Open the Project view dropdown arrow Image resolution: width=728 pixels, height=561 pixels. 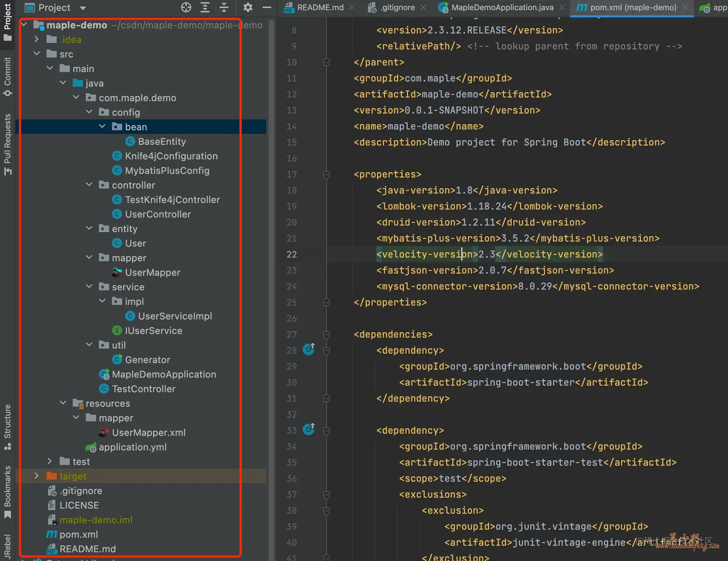83,8
